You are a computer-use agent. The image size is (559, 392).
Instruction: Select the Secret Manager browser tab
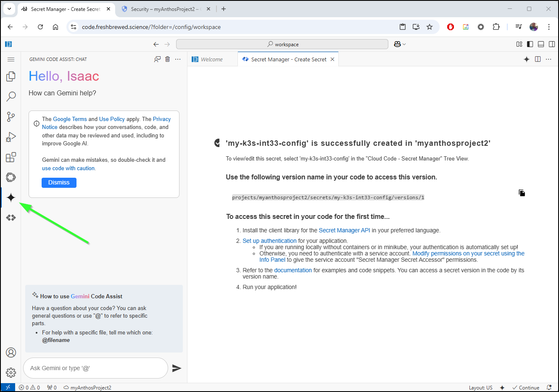65,9
